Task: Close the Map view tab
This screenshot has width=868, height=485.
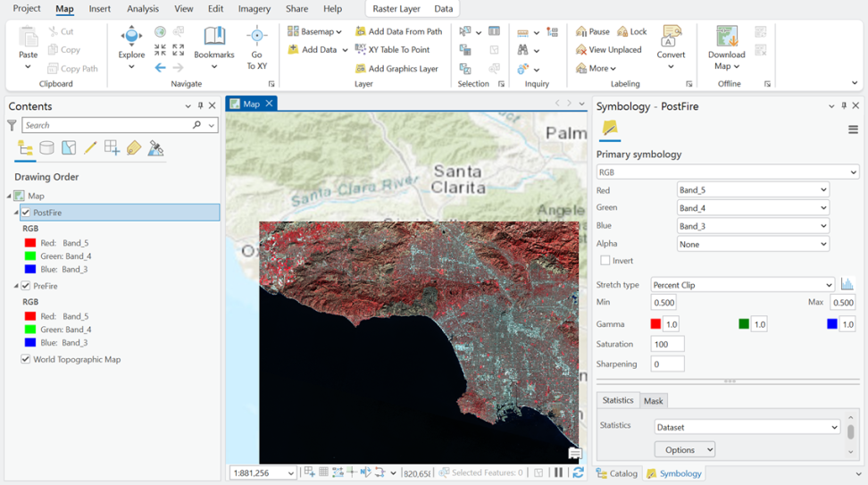Action: (269, 104)
